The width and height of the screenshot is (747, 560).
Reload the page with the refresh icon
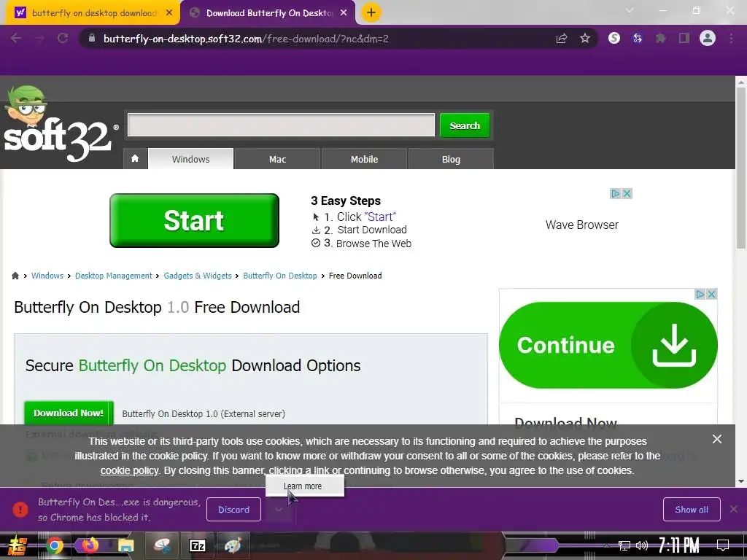pos(63,39)
